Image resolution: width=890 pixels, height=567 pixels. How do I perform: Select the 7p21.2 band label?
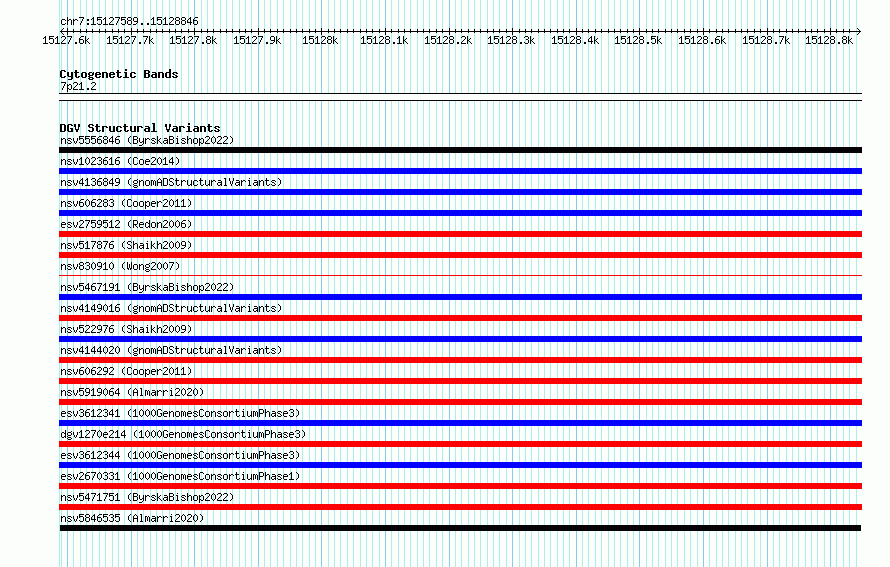(x=78, y=86)
